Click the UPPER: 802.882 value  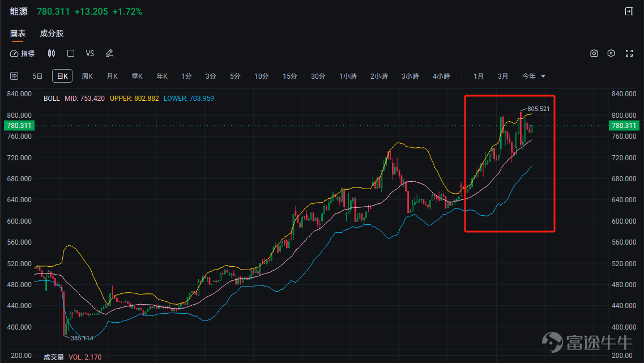pyautogui.click(x=134, y=99)
